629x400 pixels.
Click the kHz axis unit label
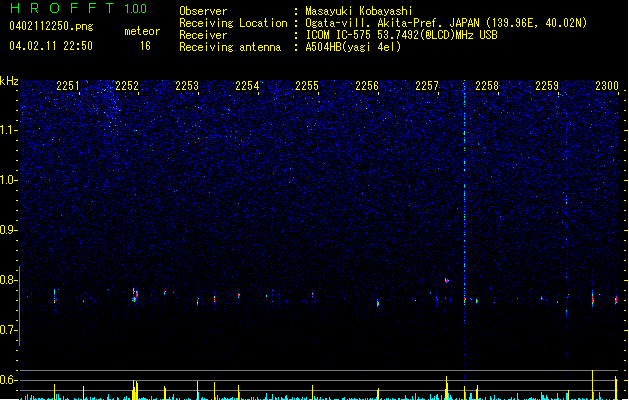9,81
